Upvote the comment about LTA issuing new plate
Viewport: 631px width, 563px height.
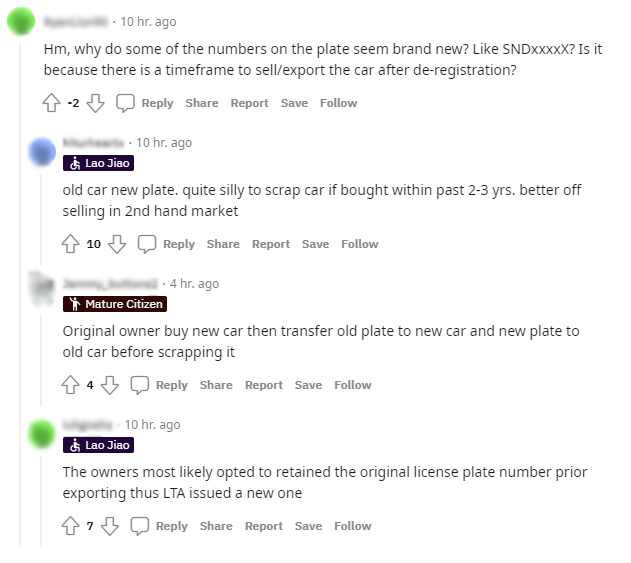click(x=71, y=526)
